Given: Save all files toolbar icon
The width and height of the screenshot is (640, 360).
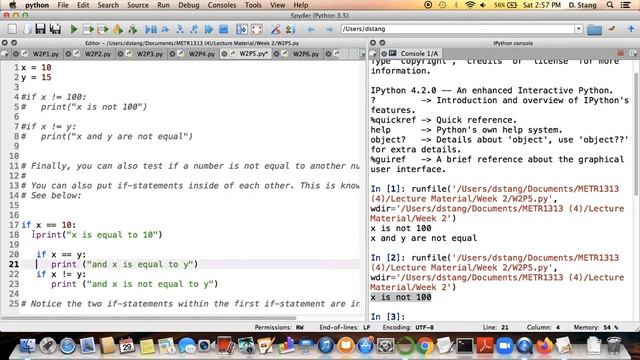Looking at the screenshot, I should [55, 29].
